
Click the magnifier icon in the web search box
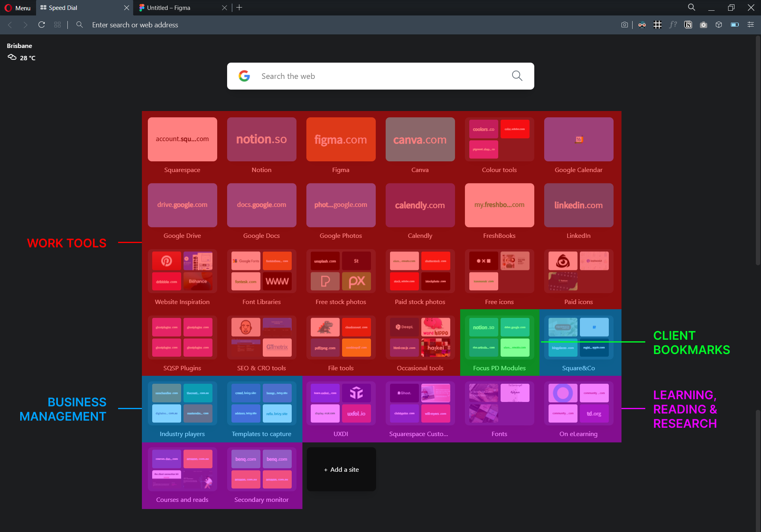pyautogui.click(x=517, y=76)
